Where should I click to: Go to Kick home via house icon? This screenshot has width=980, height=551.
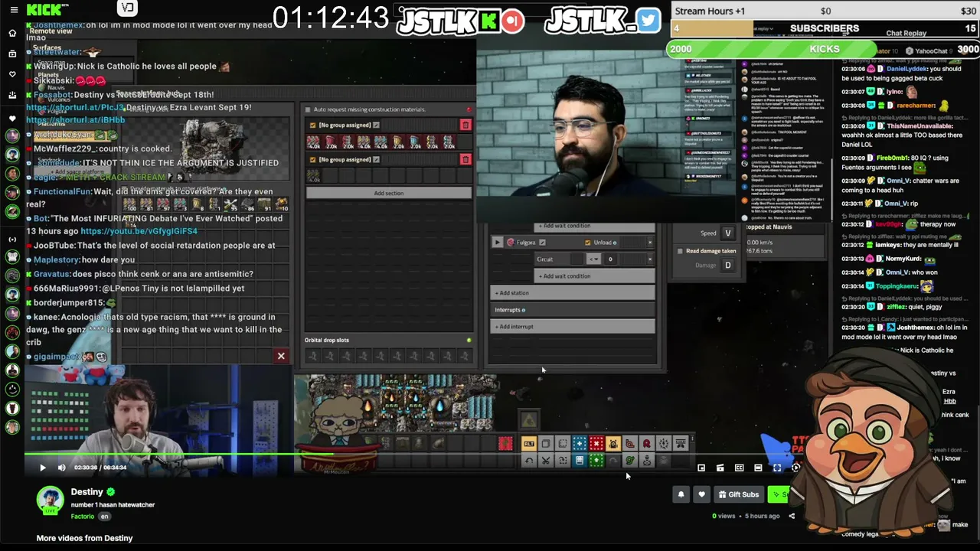[x=12, y=33]
